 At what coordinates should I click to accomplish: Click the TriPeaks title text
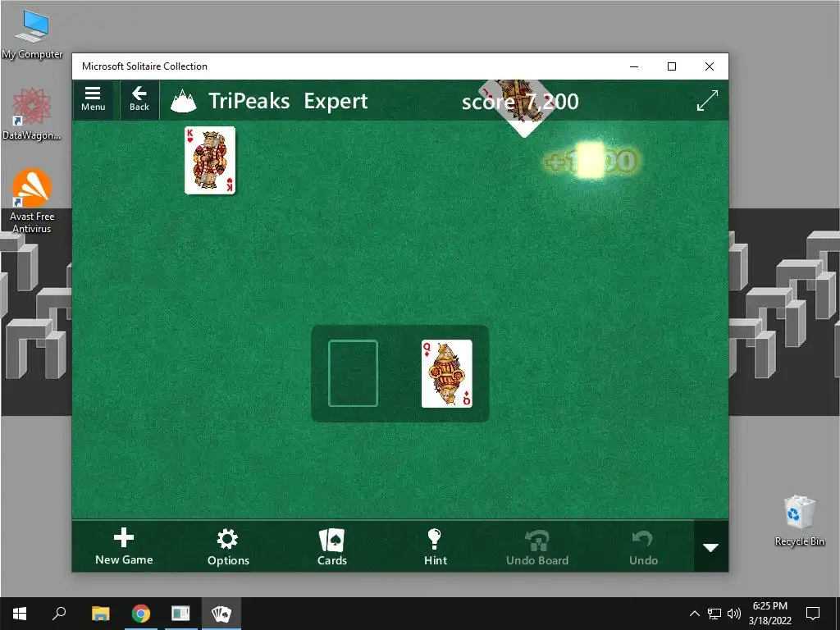coord(249,101)
